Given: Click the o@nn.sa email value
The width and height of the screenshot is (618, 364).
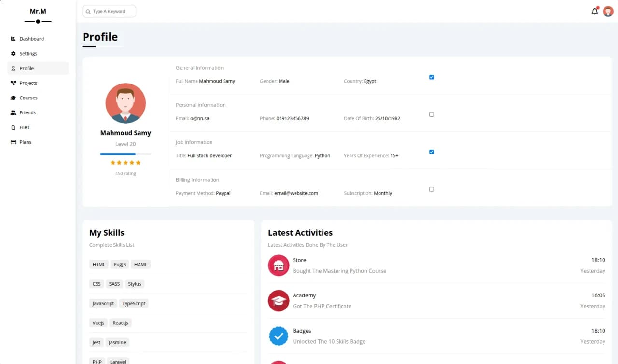Looking at the screenshot, I should pos(200,118).
